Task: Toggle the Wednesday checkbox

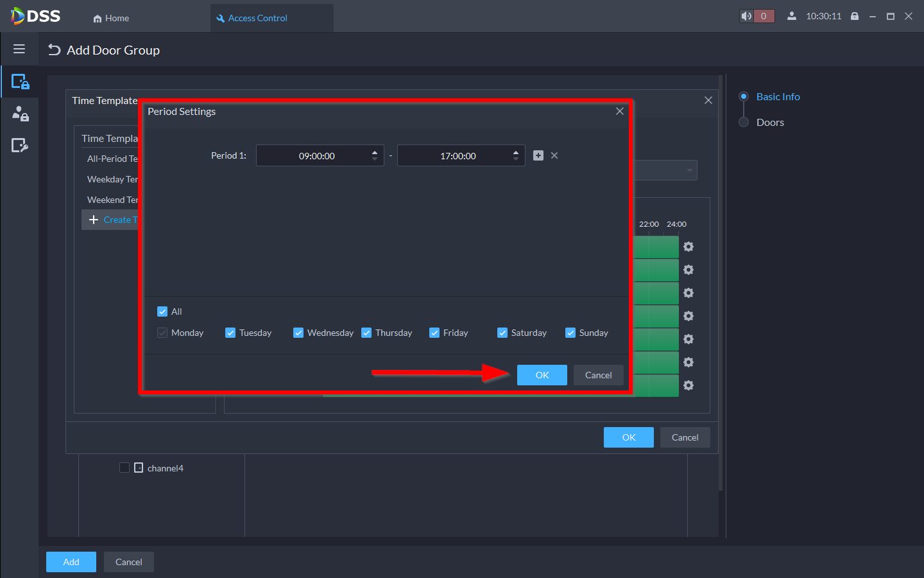Action: [x=298, y=333]
